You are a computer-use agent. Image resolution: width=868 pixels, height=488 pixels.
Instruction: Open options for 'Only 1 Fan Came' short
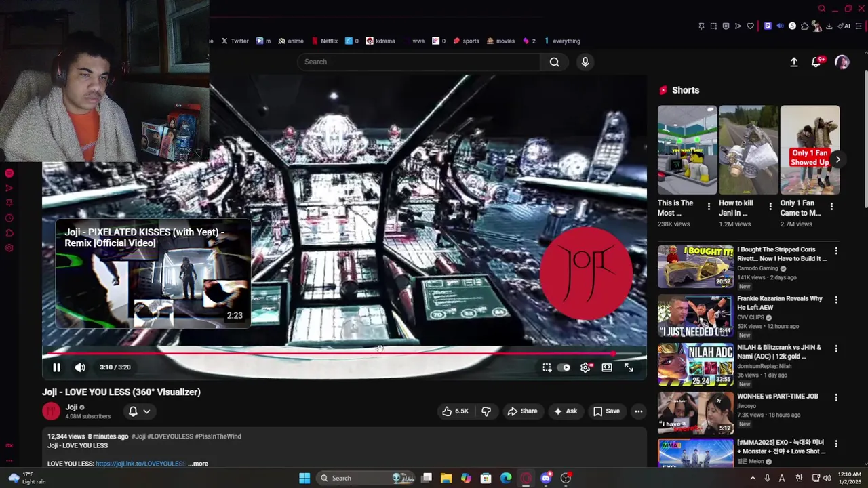tap(831, 206)
